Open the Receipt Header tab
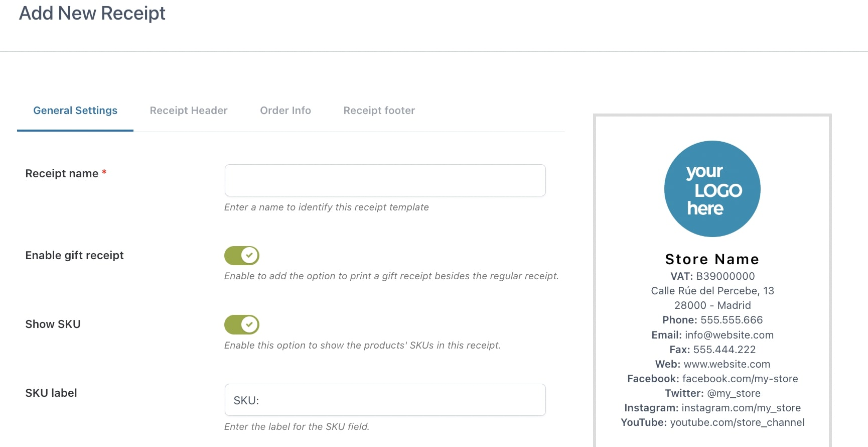 tap(189, 110)
